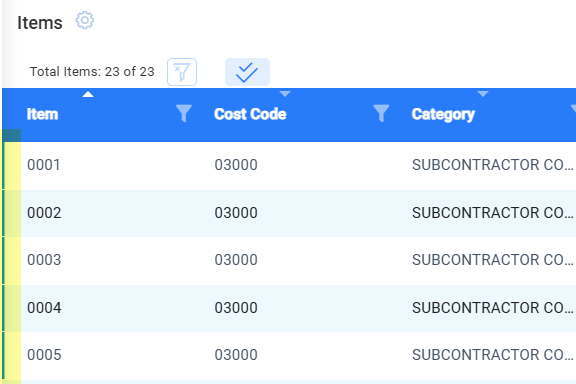Open Items settings gear icon
This screenshot has width=576, height=384.
[85, 21]
